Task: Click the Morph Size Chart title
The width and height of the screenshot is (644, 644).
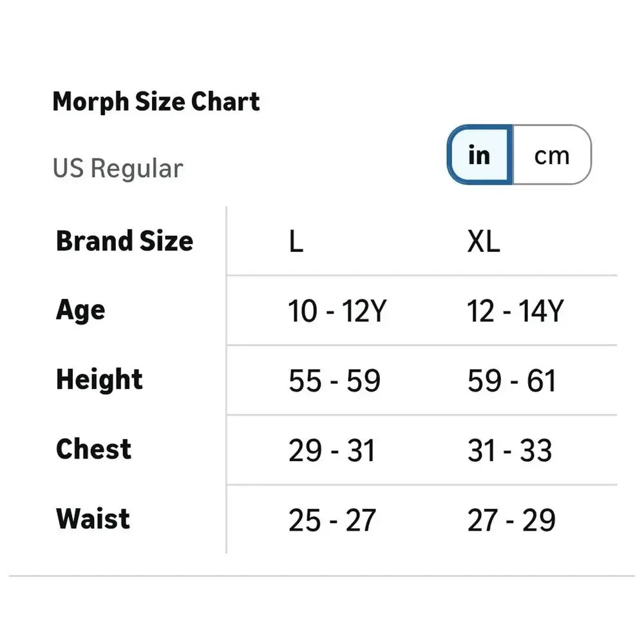Action: (x=156, y=102)
